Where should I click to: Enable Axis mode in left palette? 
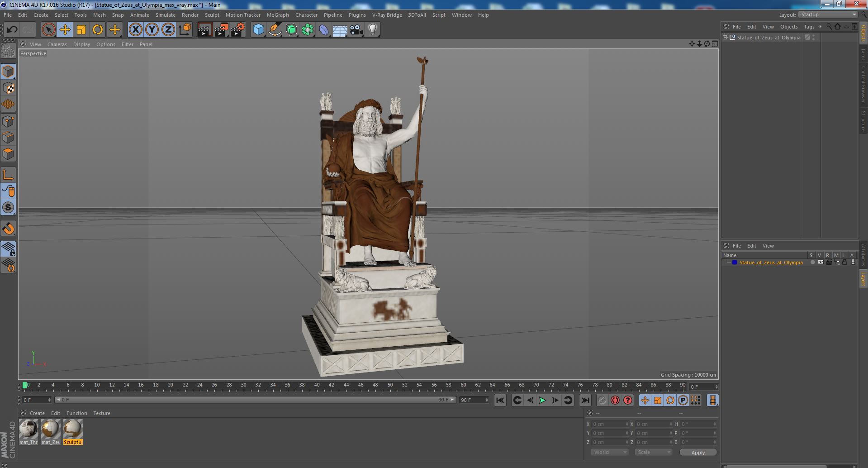pyautogui.click(x=8, y=175)
